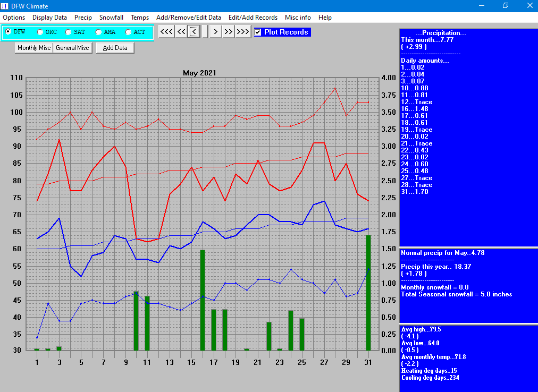
Task: Click the 'Monthly snowfall = 0.0' line
Action: click(x=435, y=287)
